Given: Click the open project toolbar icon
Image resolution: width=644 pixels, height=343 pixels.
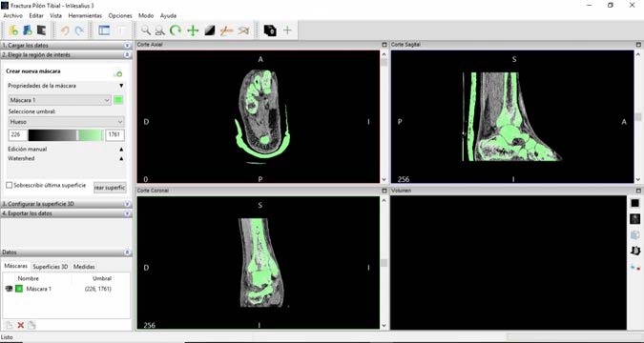Looking at the screenshot, I should pos(28,30).
